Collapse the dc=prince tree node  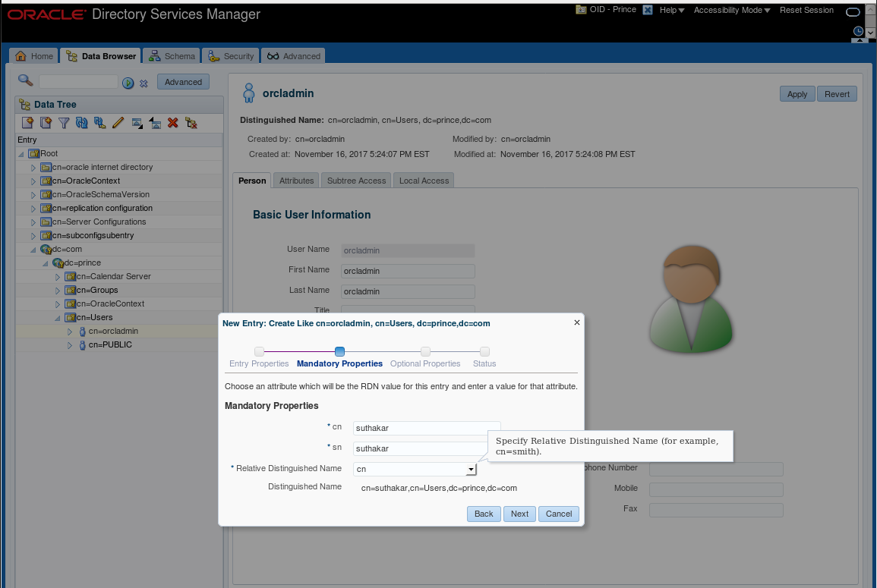(45, 263)
